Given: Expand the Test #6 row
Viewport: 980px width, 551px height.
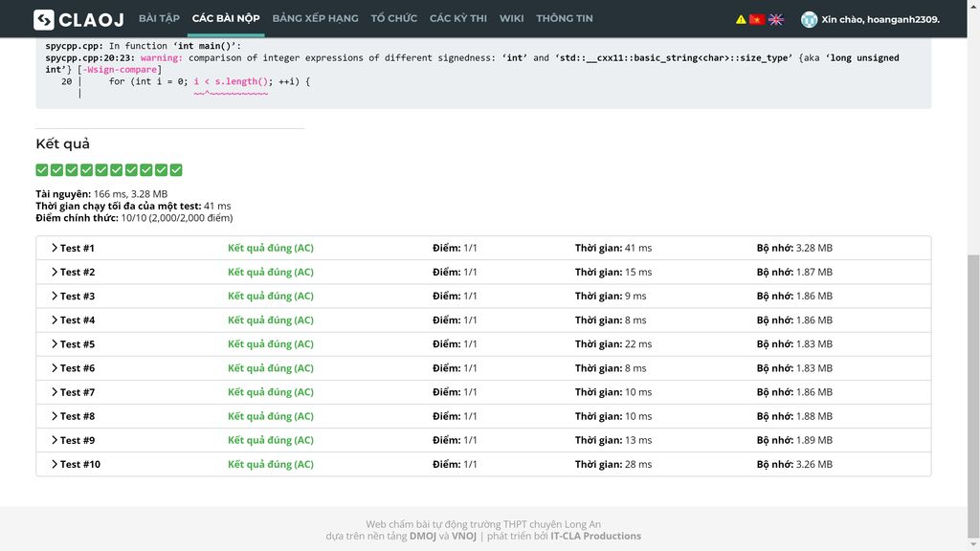Looking at the screenshot, I should tap(483, 368).
